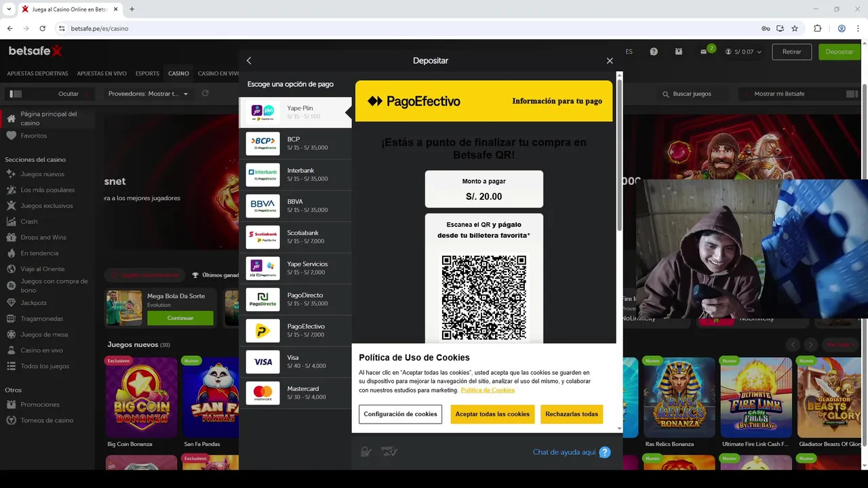
Task: Select Visa card payment
Action: click(295, 362)
